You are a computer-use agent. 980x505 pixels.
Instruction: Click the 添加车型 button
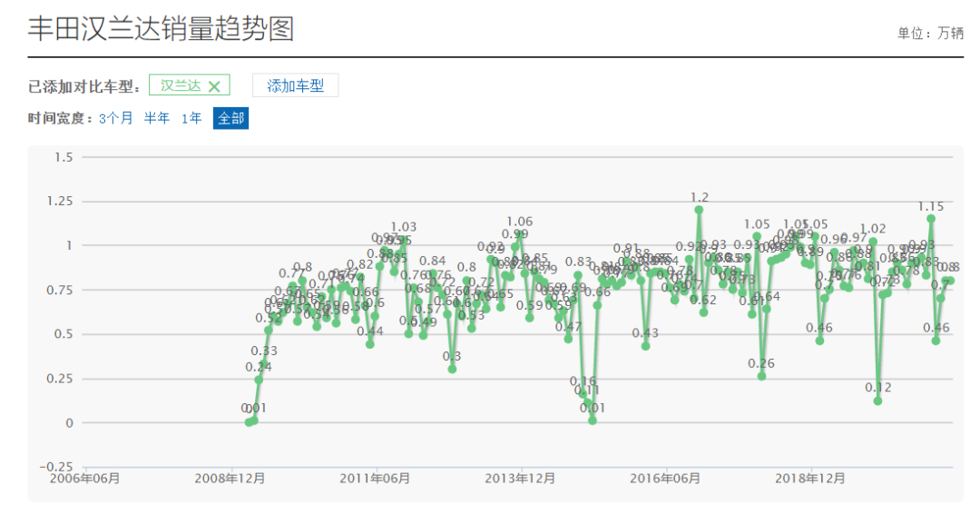coord(295,85)
